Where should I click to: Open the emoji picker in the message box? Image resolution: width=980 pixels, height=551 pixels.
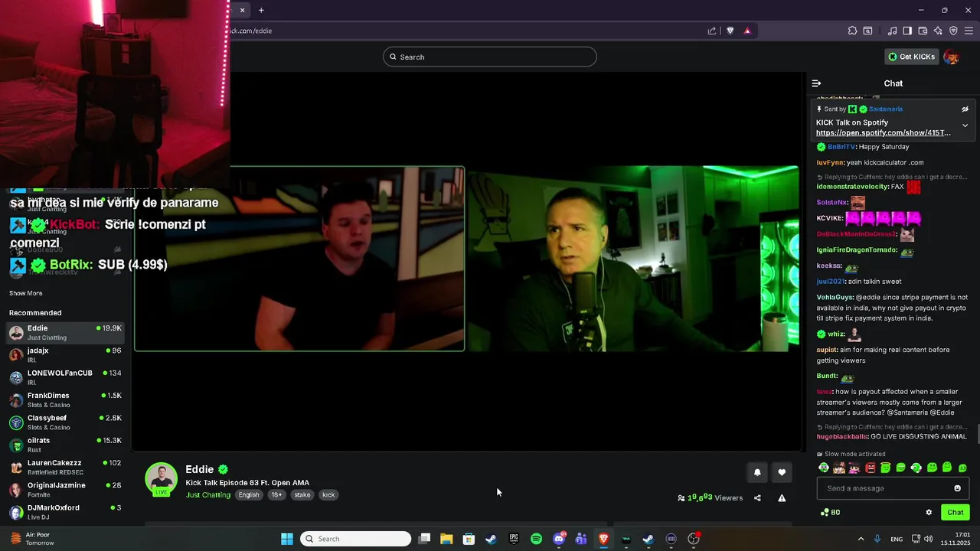[x=957, y=488]
